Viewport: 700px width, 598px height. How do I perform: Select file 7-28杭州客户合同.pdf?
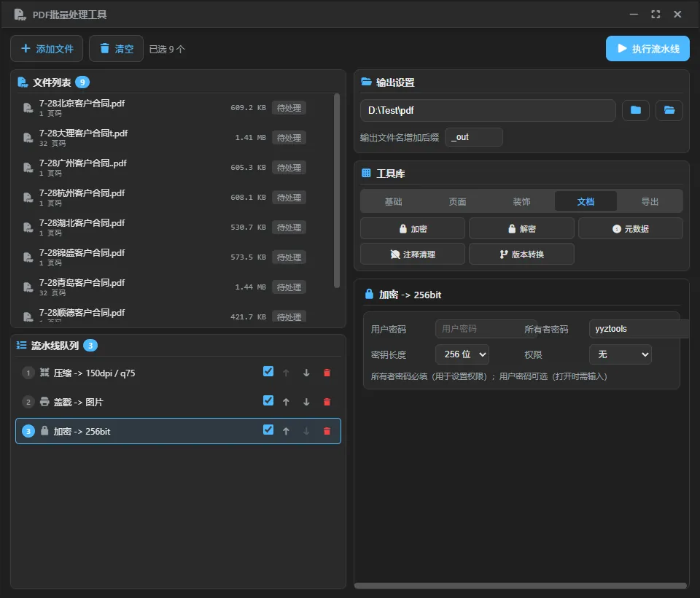[174, 198]
